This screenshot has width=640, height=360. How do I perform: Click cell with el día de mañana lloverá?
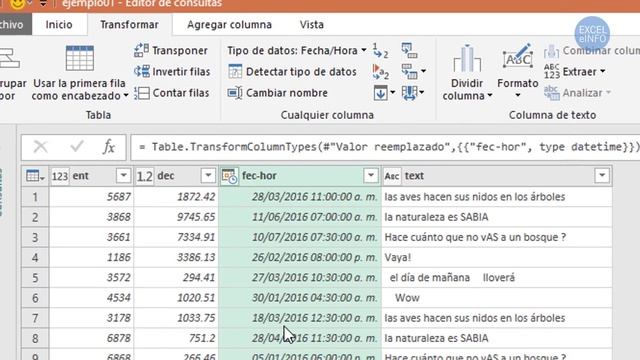[497, 278]
